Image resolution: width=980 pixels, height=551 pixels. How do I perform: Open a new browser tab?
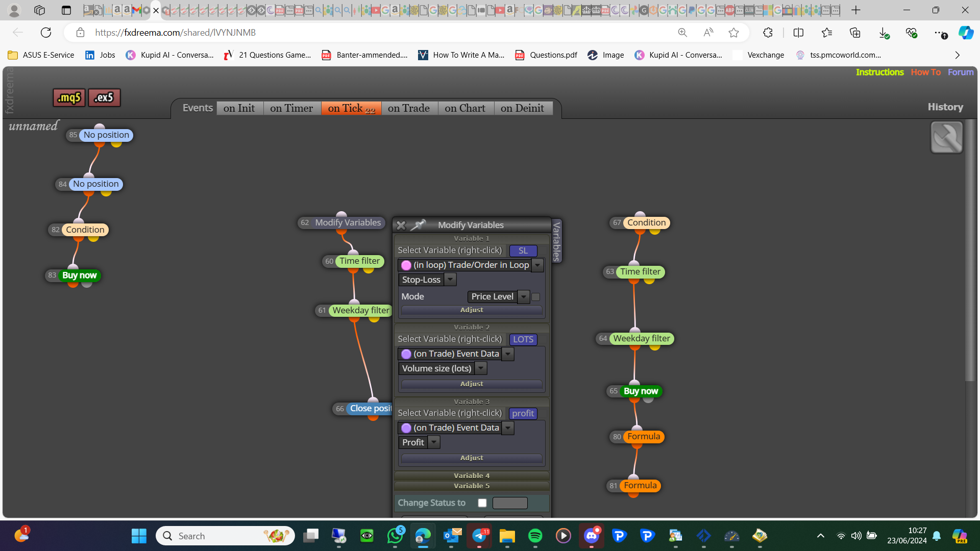856,10
